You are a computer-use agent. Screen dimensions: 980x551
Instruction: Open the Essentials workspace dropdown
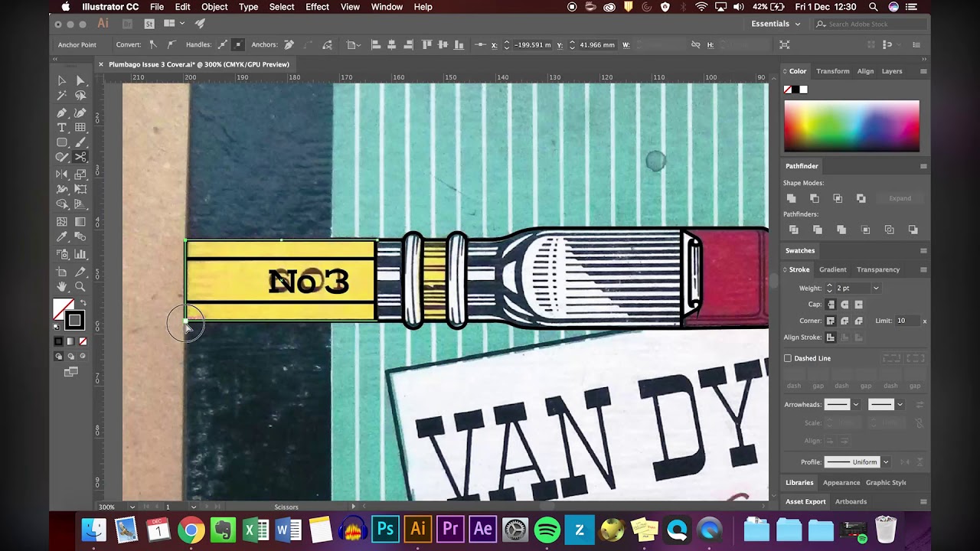[776, 24]
